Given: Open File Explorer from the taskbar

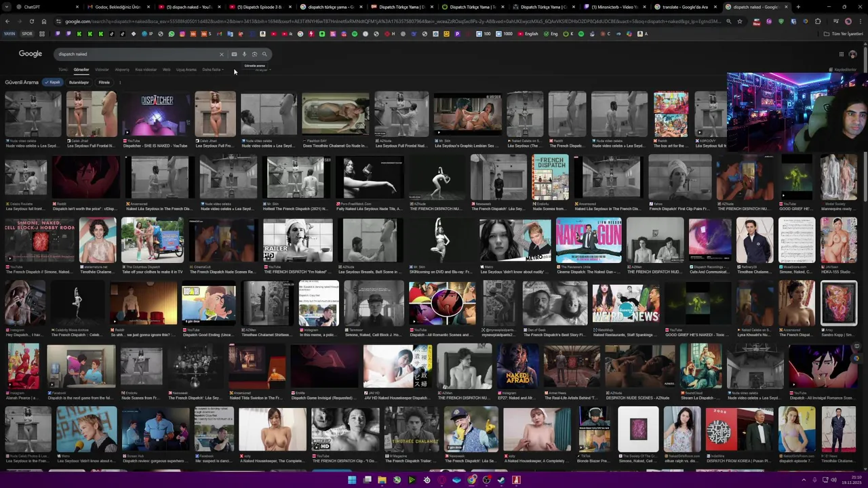Looking at the screenshot, I should [382, 480].
